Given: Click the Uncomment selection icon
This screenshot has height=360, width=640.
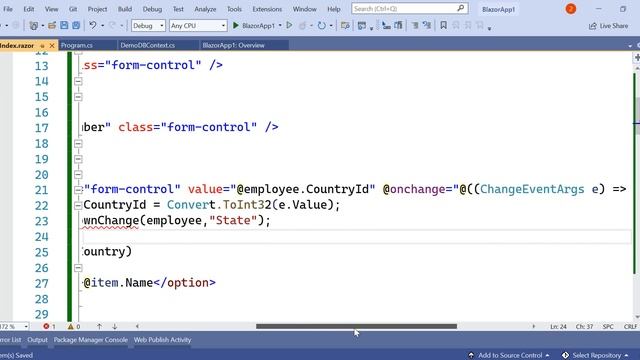Looking at the screenshot, I should pos(427,25).
